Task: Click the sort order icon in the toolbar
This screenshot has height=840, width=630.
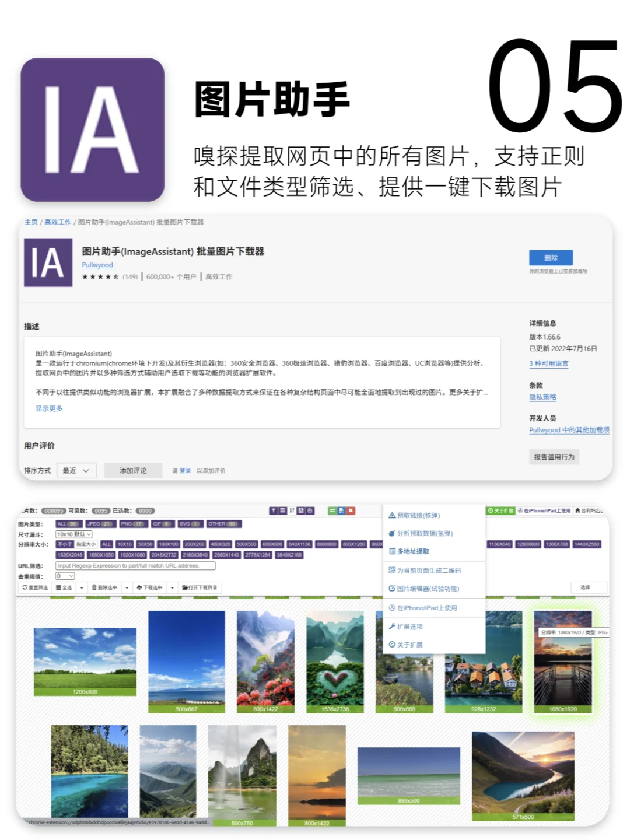Action: point(292,510)
